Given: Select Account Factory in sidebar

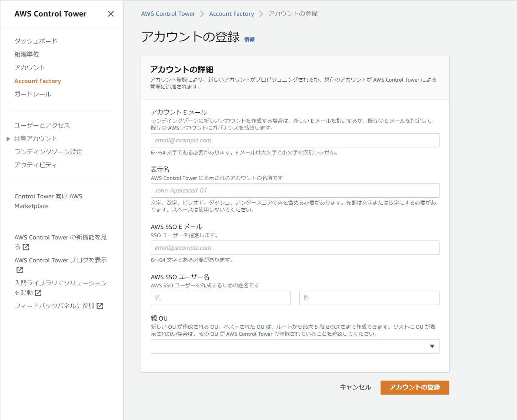Looking at the screenshot, I should (38, 81).
